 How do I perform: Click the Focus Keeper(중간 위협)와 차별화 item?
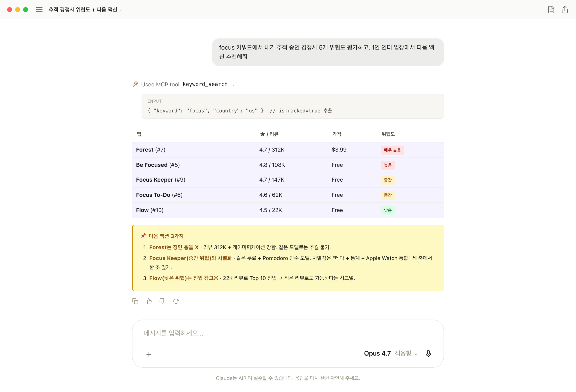(190, 258)
